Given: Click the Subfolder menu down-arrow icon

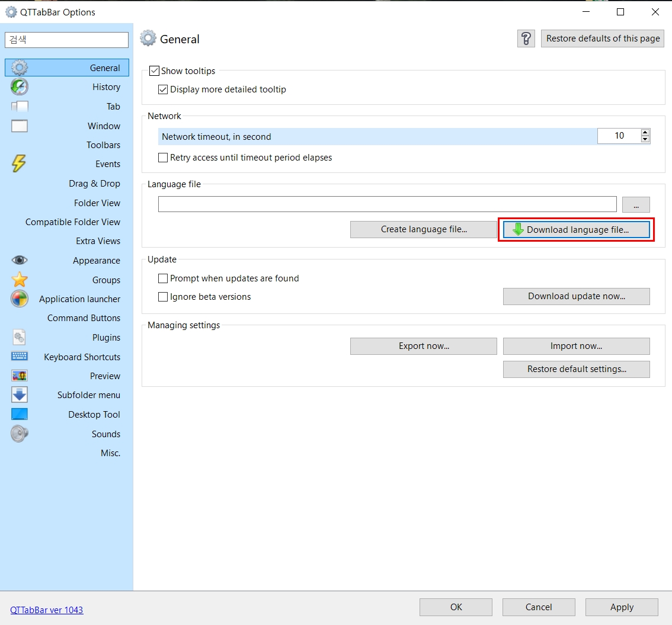Looking at the screenshot, I should [20, 395].
